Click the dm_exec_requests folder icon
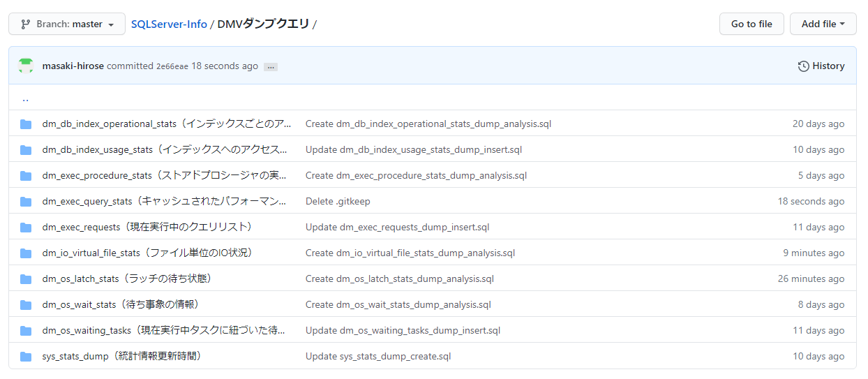868x379 pixels. click(x=26, y=228)
